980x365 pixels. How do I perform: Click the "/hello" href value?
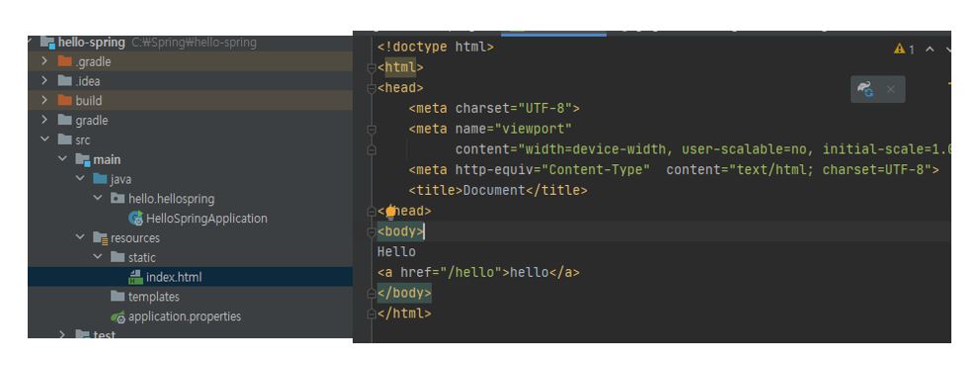pyautogui.click(x=470, y=272)
